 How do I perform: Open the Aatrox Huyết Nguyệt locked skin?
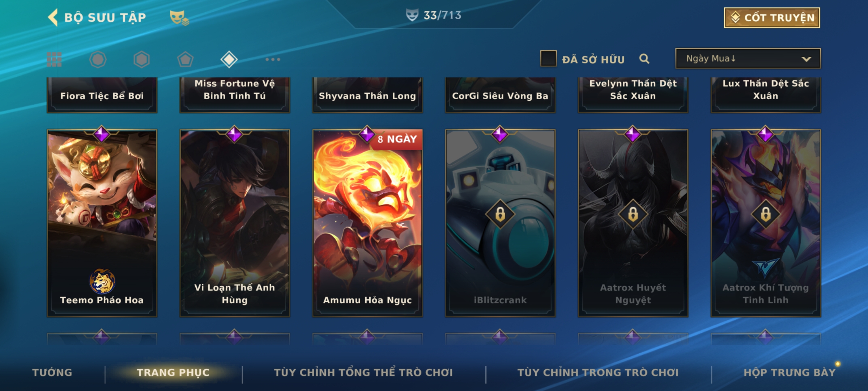[633, 223]
